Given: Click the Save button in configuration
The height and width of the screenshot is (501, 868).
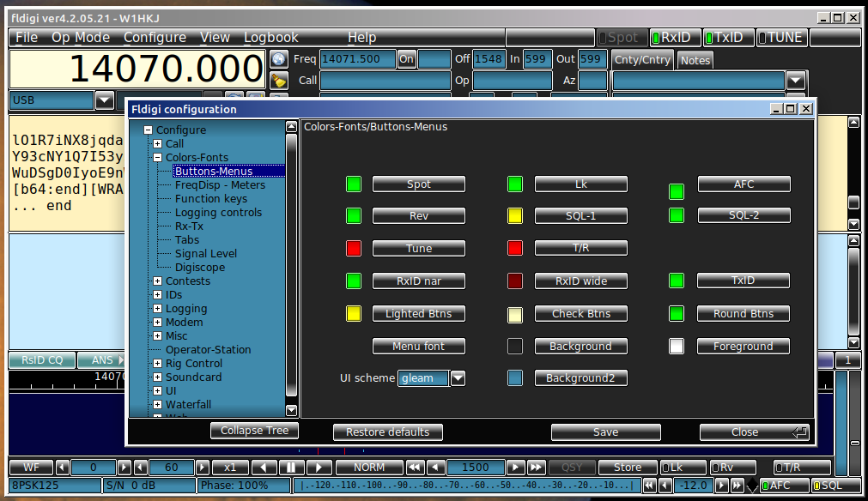Looking at the screenshot, I should click(605, 432).
